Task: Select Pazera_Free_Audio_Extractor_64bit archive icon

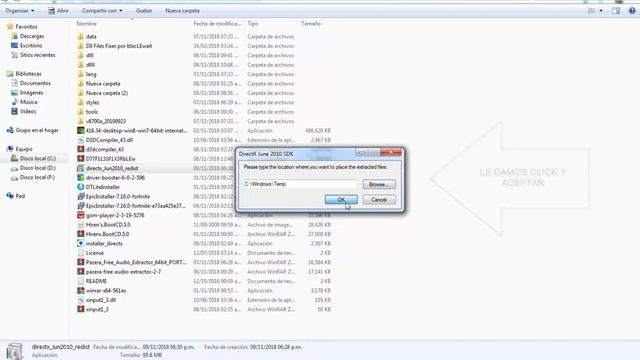Action: [81, 262]
